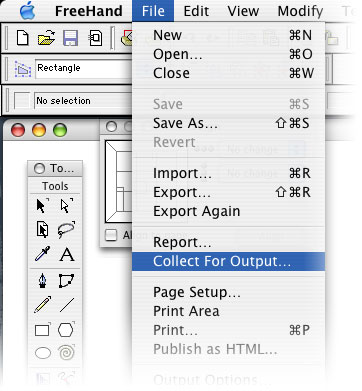The width and height of the screenshot is (362, 391).
Task: Choose the Rectangle tool
Action: click(x=43, y=330)
